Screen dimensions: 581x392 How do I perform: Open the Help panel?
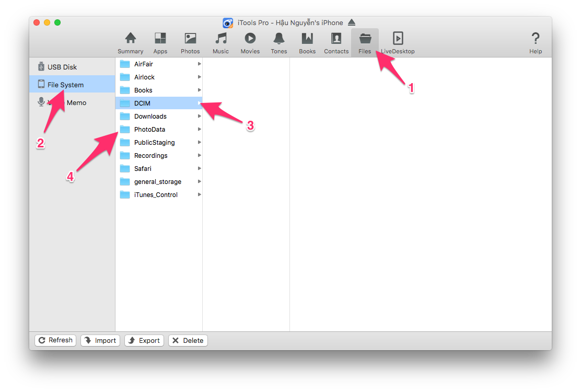(536, 42)
